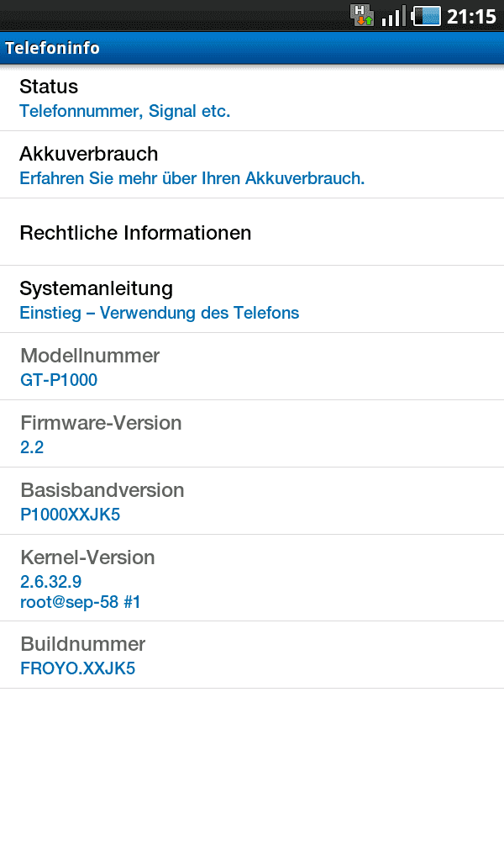Image resolution: width=504 pixels, height=861 pixels.
Task: Tap the Basisbandversion heading
Action: point(102,490)
